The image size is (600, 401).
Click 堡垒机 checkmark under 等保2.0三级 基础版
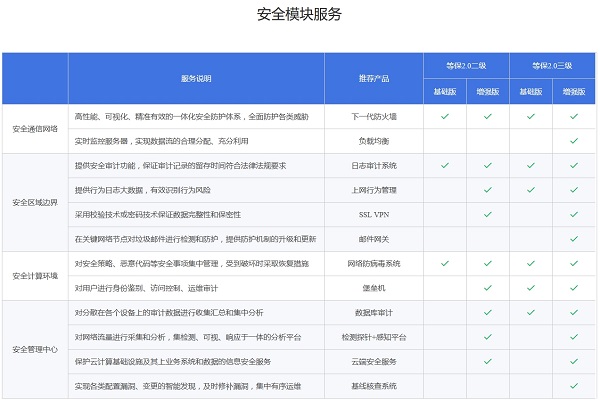click(530, 287)
